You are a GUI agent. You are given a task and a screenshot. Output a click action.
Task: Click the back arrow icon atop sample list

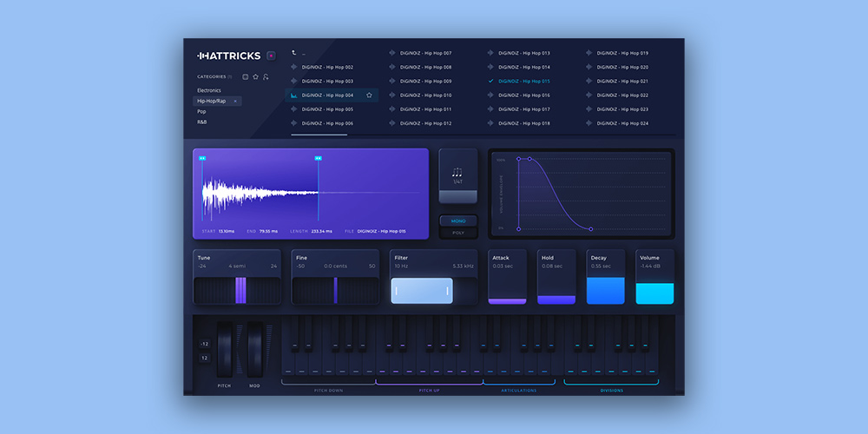pyautogui.click(x=294, y=53)
